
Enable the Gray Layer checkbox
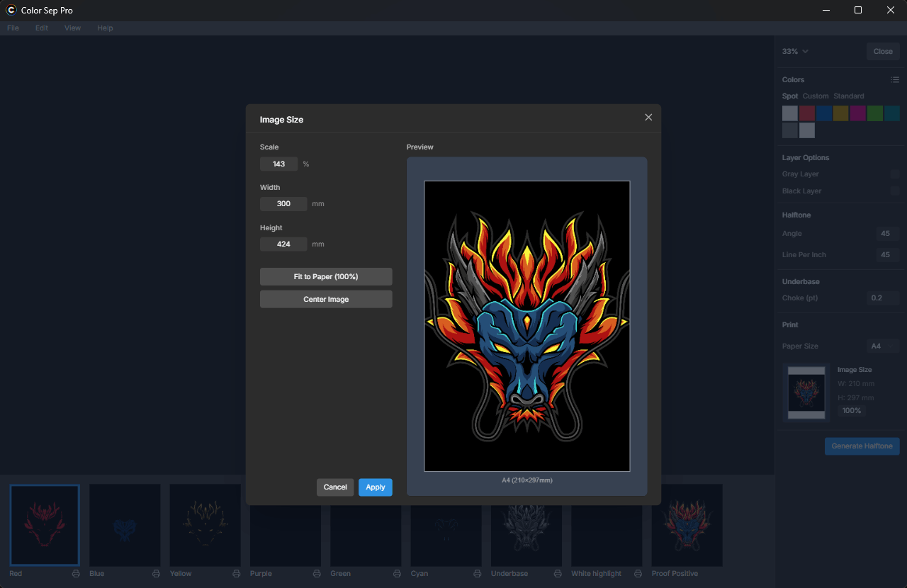(x=895, y=174)
